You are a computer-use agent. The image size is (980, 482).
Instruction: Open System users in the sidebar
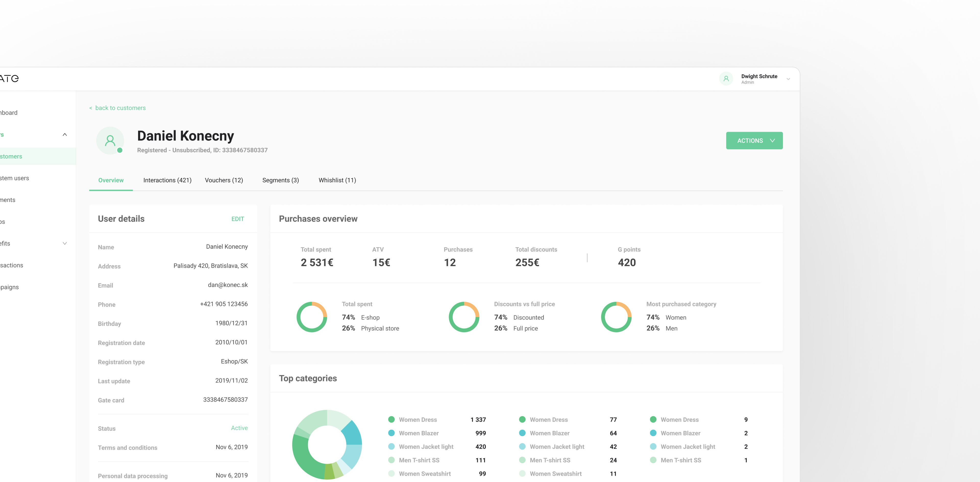[x=15, y=178]
